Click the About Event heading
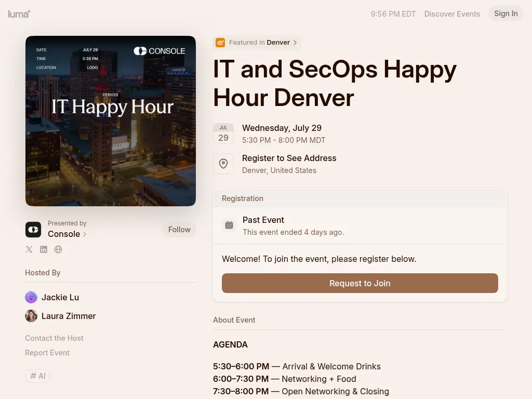Screen dimensions: 532x399 coord(234,320)
